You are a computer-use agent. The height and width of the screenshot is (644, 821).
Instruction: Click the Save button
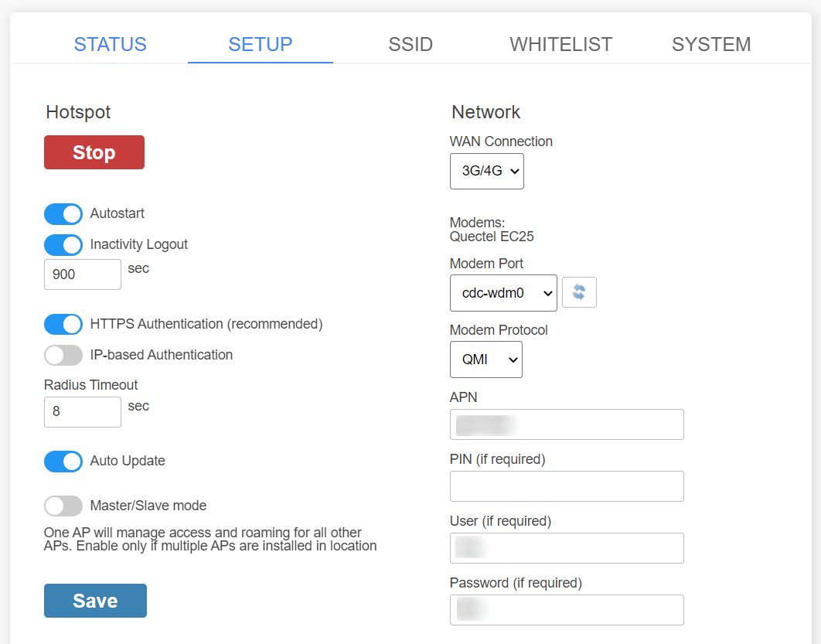pos(95,601)
